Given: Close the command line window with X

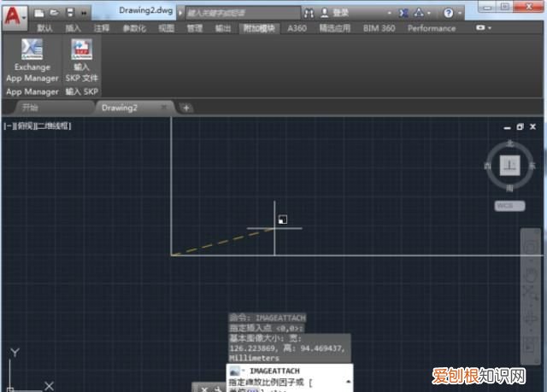Looking at the screenshot, I should click(204, 389).
